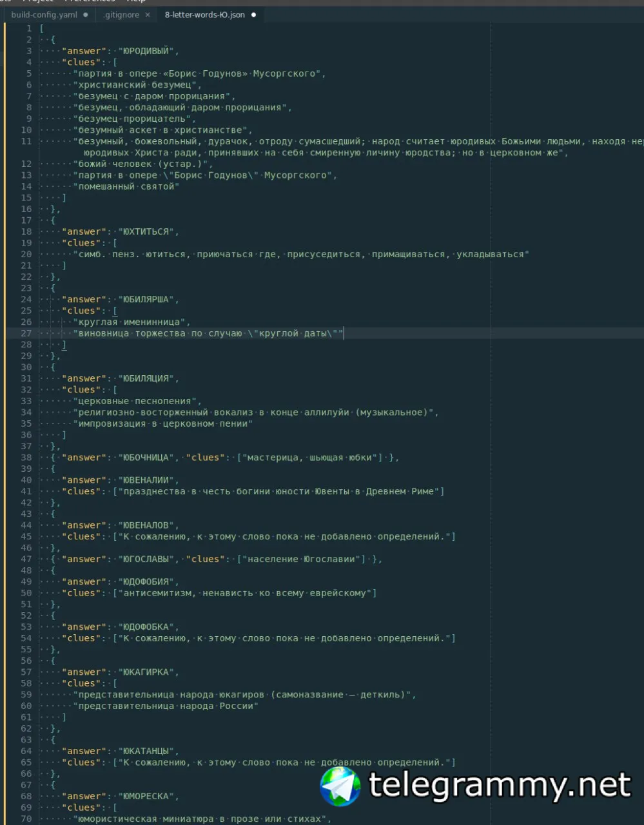Click the answer value "ЮВЕНАЛОВ"

[146, 525]
